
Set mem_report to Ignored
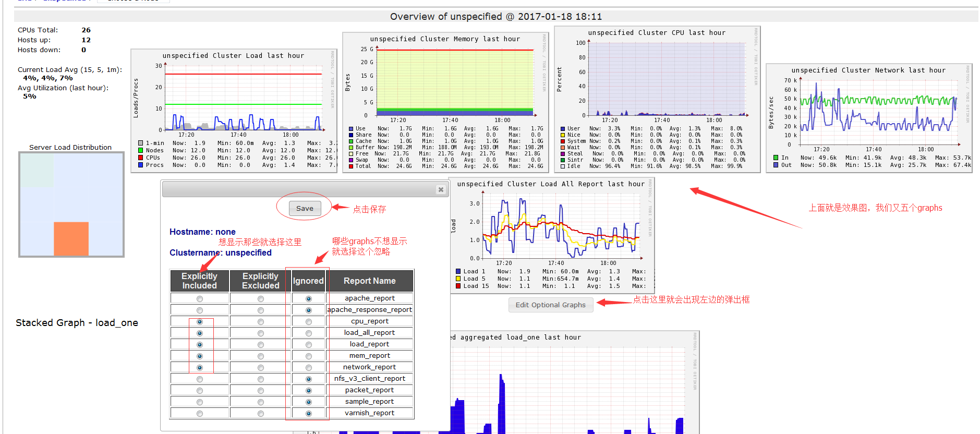309,356
